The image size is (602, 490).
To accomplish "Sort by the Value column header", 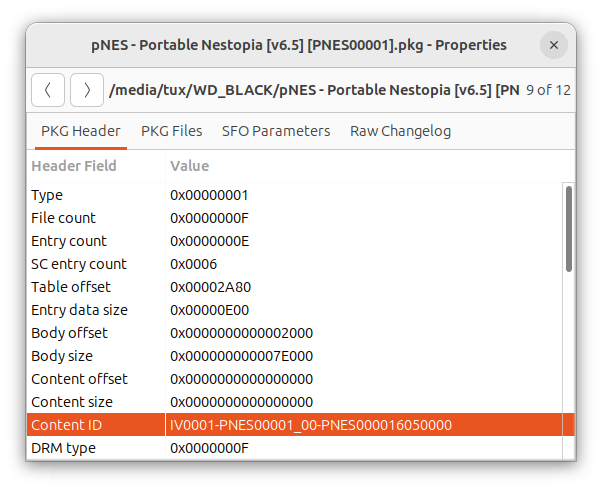I will click(x=360, y=166).
